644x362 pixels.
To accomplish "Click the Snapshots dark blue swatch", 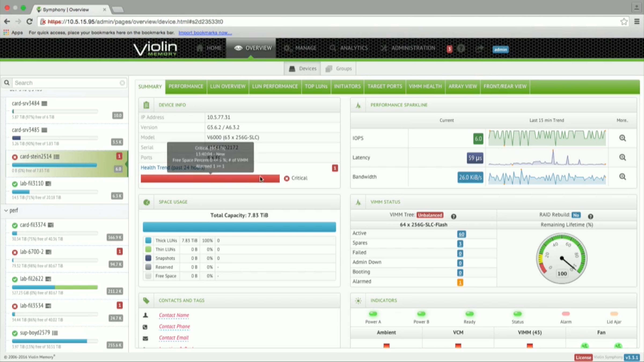I will click(148, 258).
